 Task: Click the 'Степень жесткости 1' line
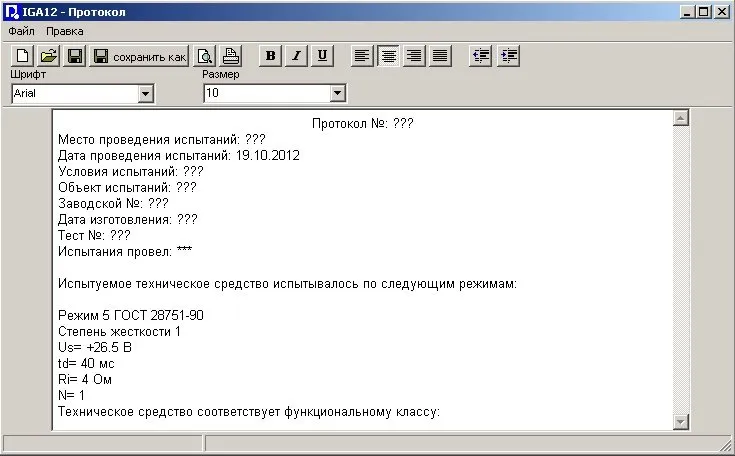(120, 332)
